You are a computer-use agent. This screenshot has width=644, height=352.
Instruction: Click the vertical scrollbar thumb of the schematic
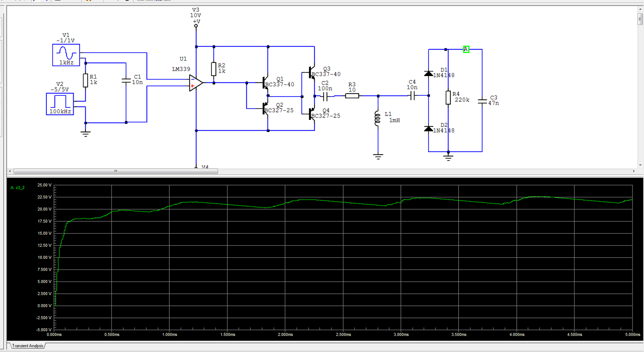point(640,20)
